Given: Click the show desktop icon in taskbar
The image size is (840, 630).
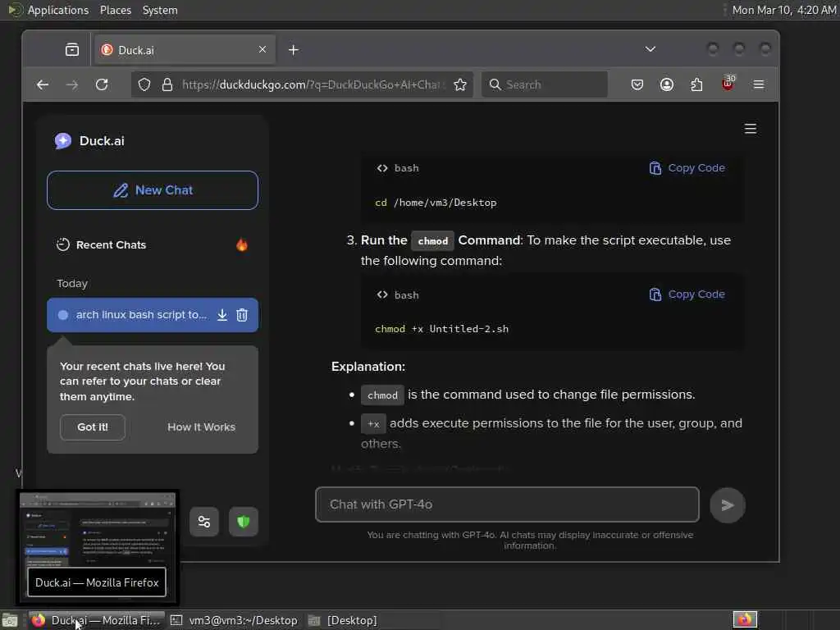Looking at the screenshot, I should (10, 620).
